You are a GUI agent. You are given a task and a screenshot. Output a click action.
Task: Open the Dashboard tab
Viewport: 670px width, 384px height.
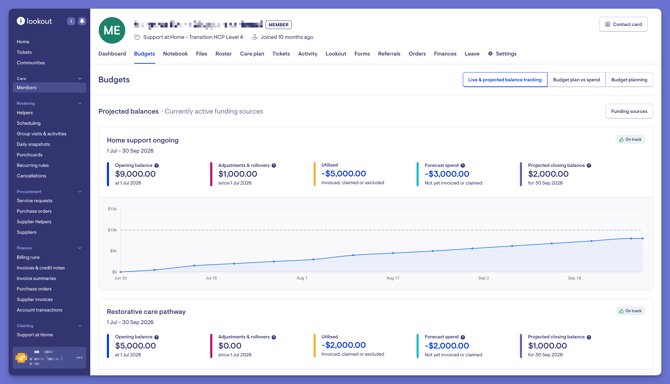112,54
